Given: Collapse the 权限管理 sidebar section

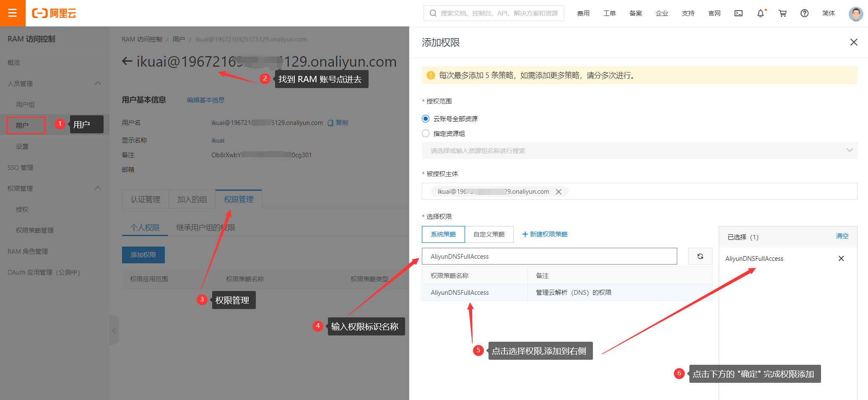Looking at the screenshot, I should (98, 188).
